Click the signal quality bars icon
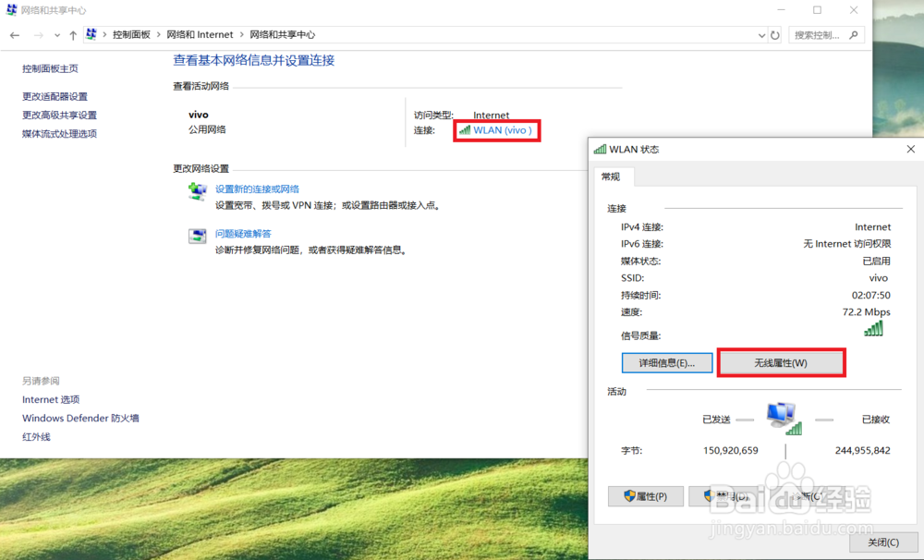 pos(872,329)
